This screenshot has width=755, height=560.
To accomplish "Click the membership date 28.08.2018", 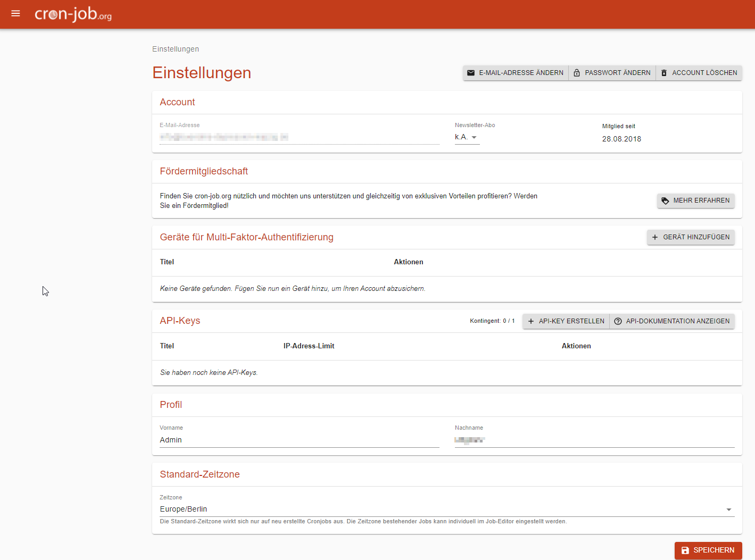I will pyautogui.click(x=621, y=139).
